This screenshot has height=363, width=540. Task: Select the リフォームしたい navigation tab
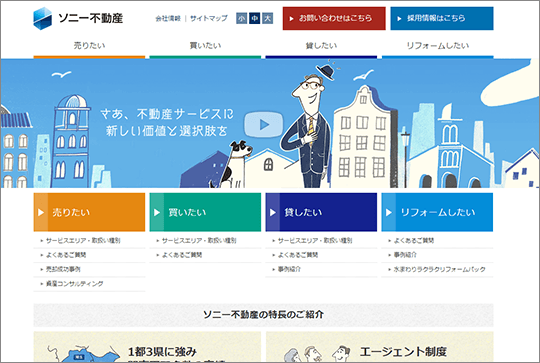437,47
